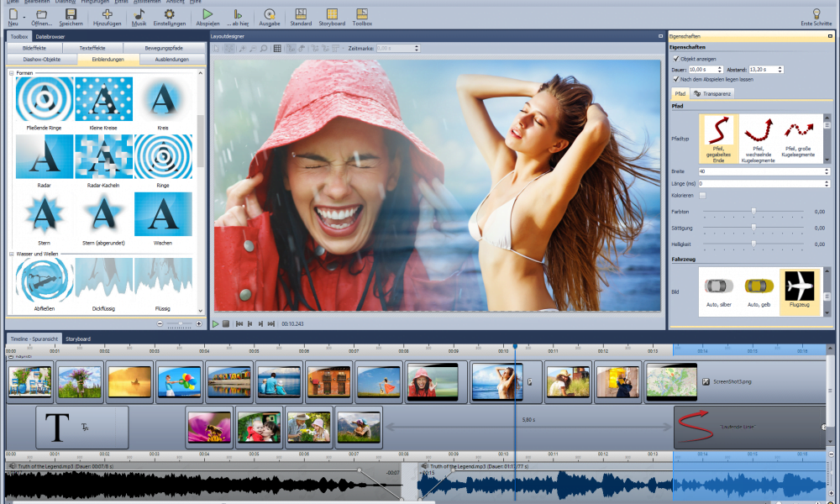Select 'Pfeil, große Kugelsegmente' path type

(x=799, y=139)
